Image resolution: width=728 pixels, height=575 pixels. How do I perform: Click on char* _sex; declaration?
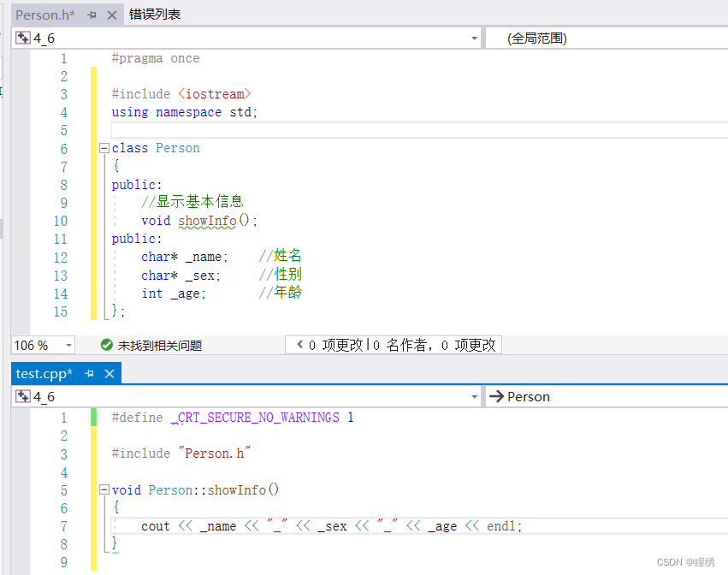(181, 276)
